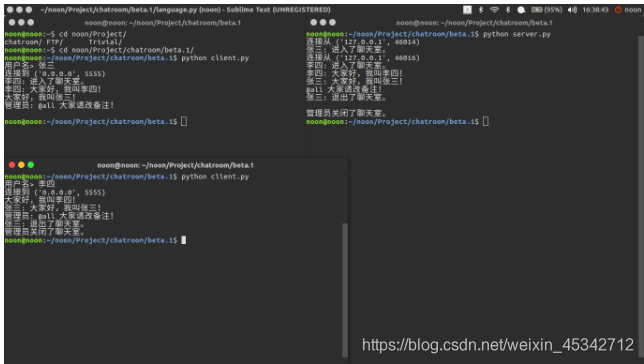Click the '用户名> 张三' line

(30, 66)
